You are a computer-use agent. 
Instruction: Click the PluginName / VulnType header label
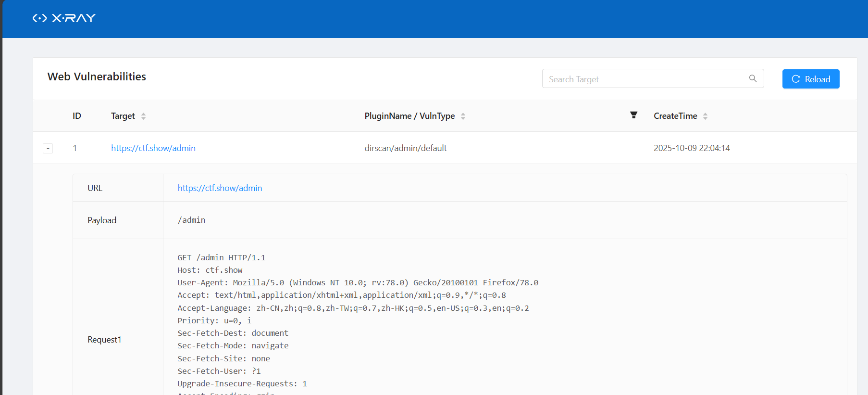click(x=409, y=116)
